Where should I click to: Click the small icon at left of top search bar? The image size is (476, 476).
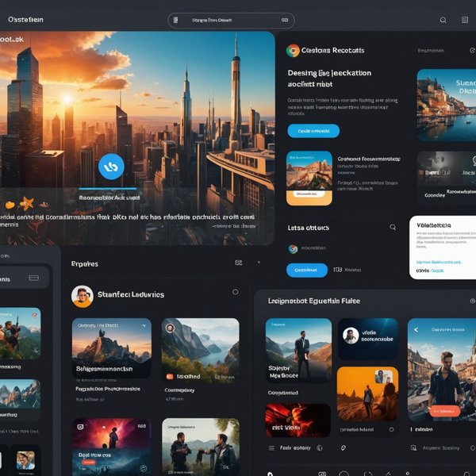[x=175, y=20]
